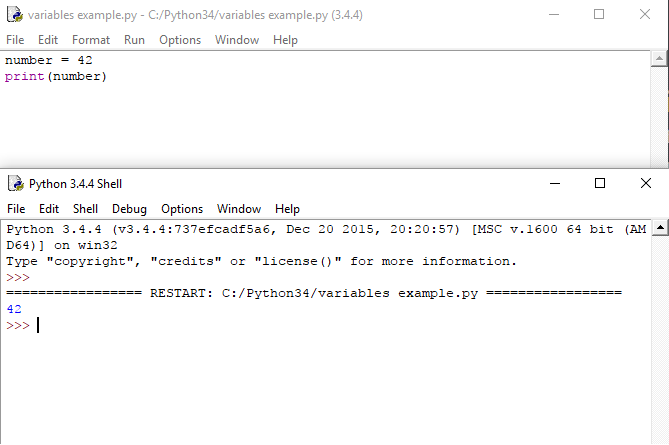The width and height of the screenshot is (669, 445).
Task: Open the Python Shell's Options menu
Action: coord(182,209)
